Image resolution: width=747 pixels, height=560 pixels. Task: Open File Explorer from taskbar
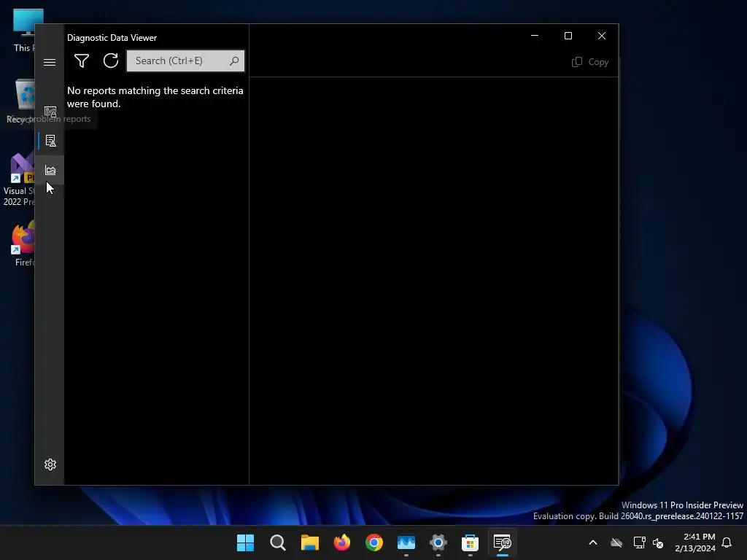pyautogui.click(x=309, y=542)
